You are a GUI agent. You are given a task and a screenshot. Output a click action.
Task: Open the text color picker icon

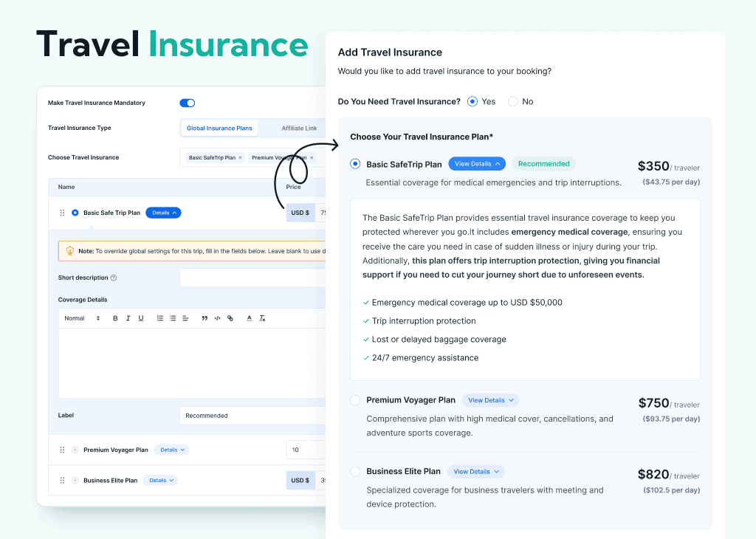tap(250, 318)
